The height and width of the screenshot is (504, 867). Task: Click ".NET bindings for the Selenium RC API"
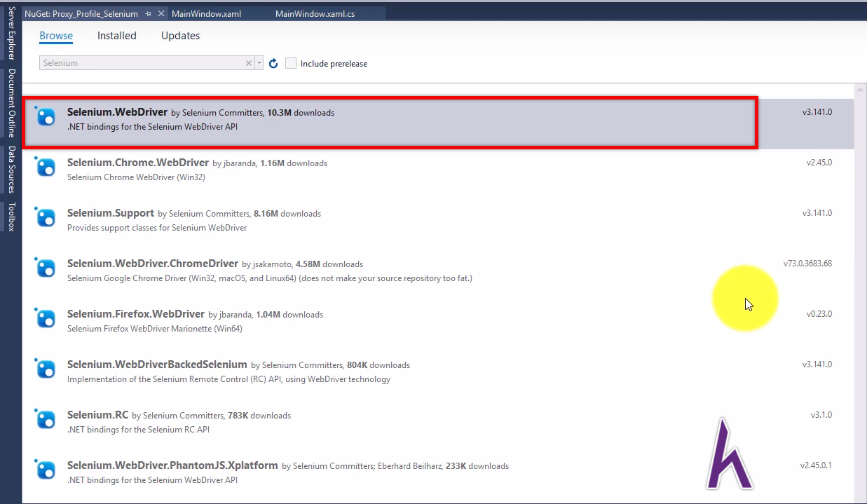pos(138,430)
